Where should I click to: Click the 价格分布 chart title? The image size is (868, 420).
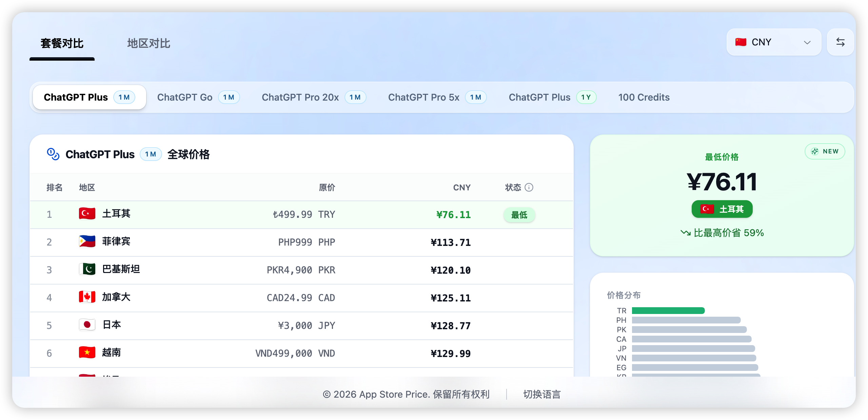click(x=624, y=295)
